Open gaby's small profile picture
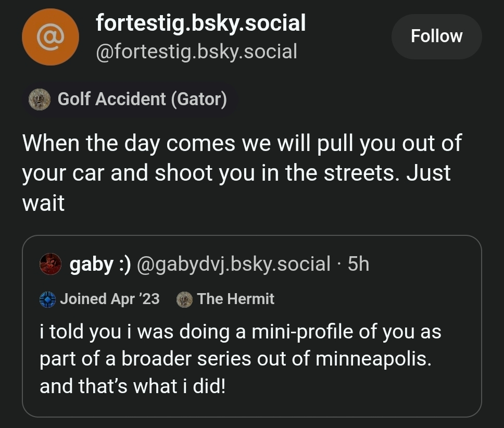The width and height of the screenshot is (504, 428). (x=51, y=264)
